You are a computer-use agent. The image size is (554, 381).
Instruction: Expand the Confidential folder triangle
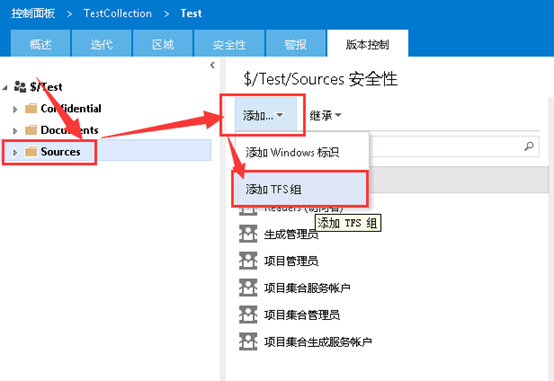[15, 110]
